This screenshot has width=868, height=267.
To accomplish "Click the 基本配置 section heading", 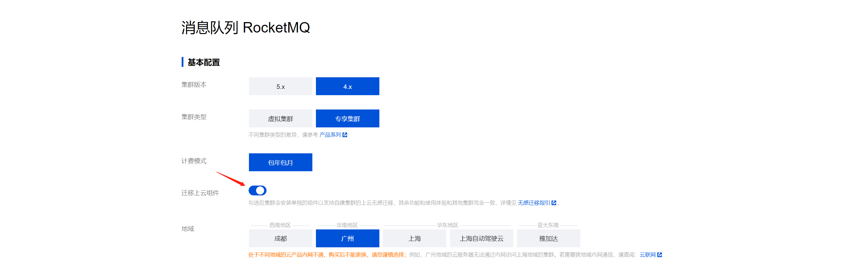I will [203, 62].
